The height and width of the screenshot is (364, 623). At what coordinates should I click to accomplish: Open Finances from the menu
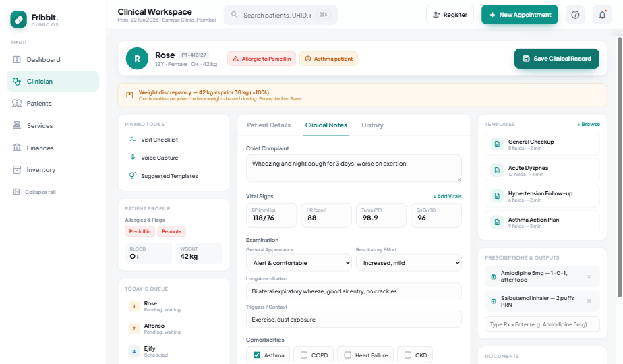click(53, 148)
